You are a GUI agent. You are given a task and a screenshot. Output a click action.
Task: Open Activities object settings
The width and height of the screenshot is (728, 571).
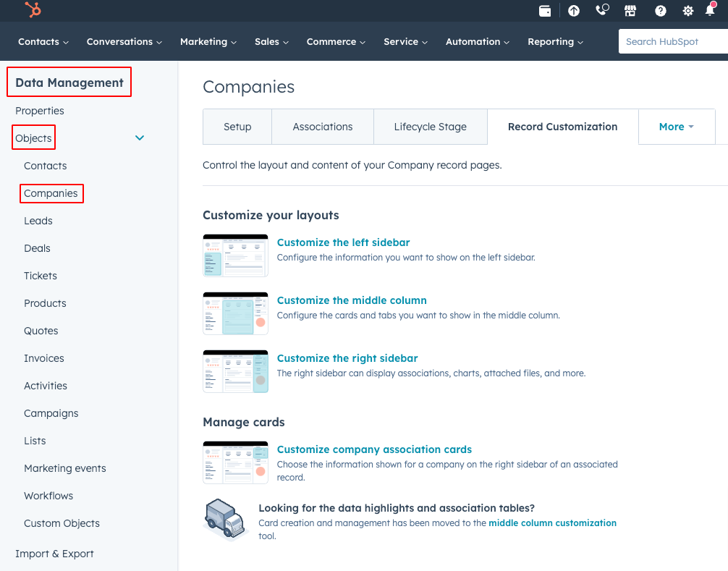[46, 386]
